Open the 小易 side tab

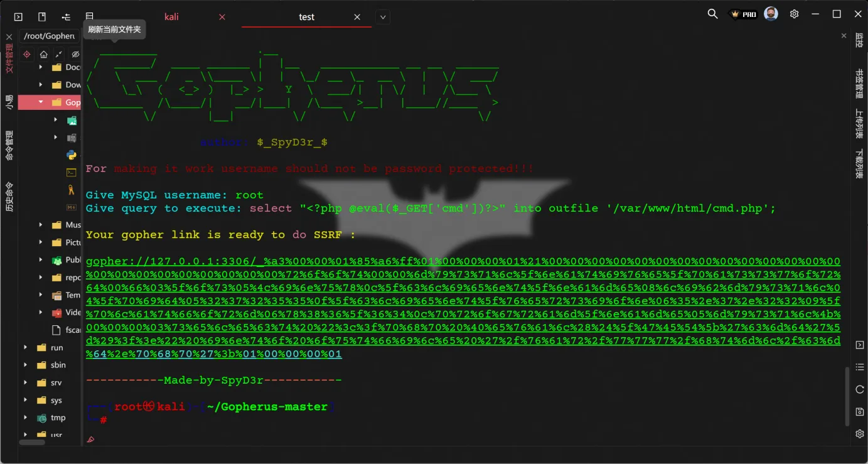click(x=9, y=102)
